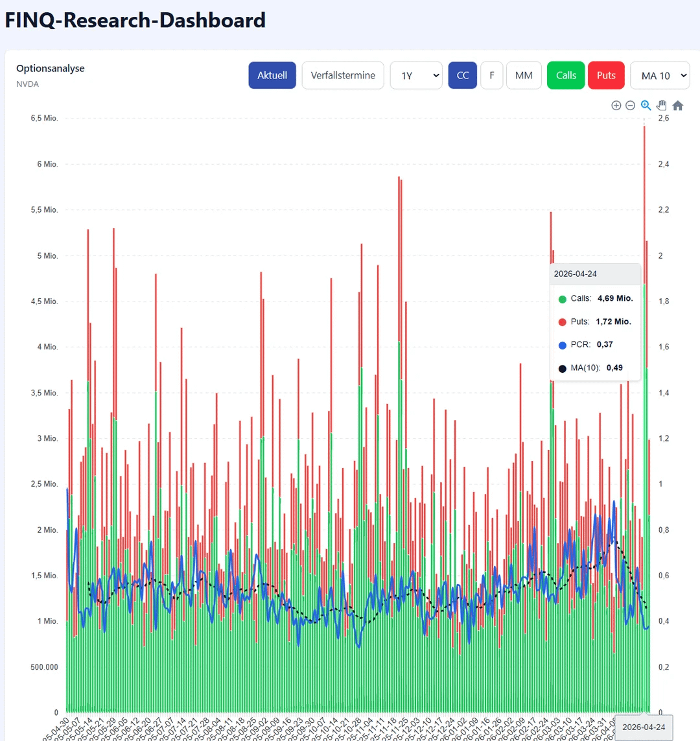Open the MA 10 moving average dropdown
This screenshot has height=741, width=700.
click(x=659, y=75)
